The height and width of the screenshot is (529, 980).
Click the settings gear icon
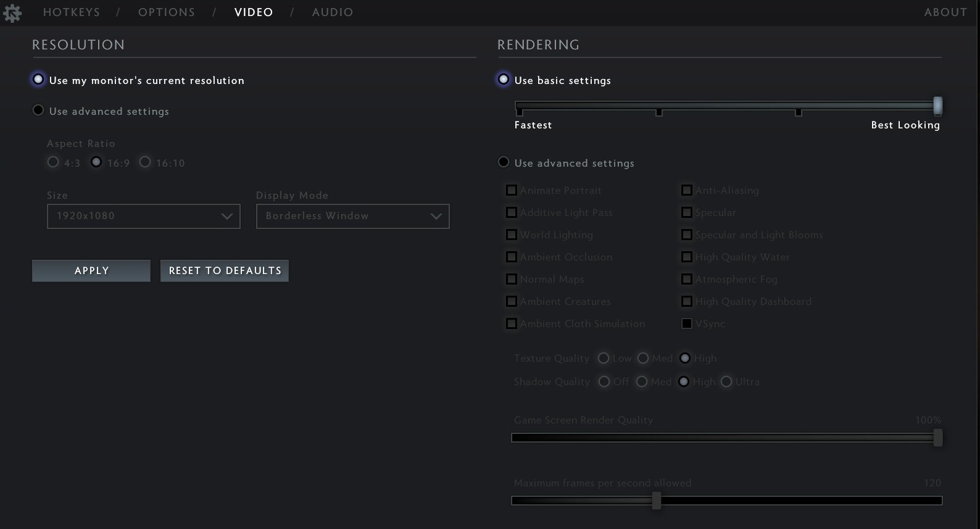pyautogui.click(x=12, y=13)
